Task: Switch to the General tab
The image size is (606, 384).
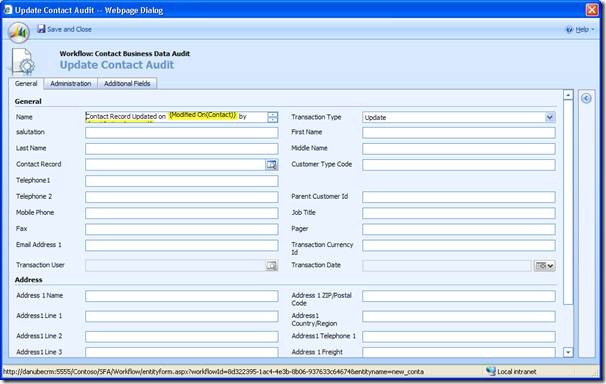Action: click(x=26, y=83)
